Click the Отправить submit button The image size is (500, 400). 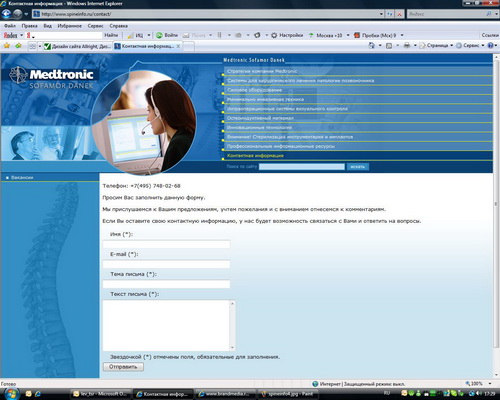click(123, 367)
